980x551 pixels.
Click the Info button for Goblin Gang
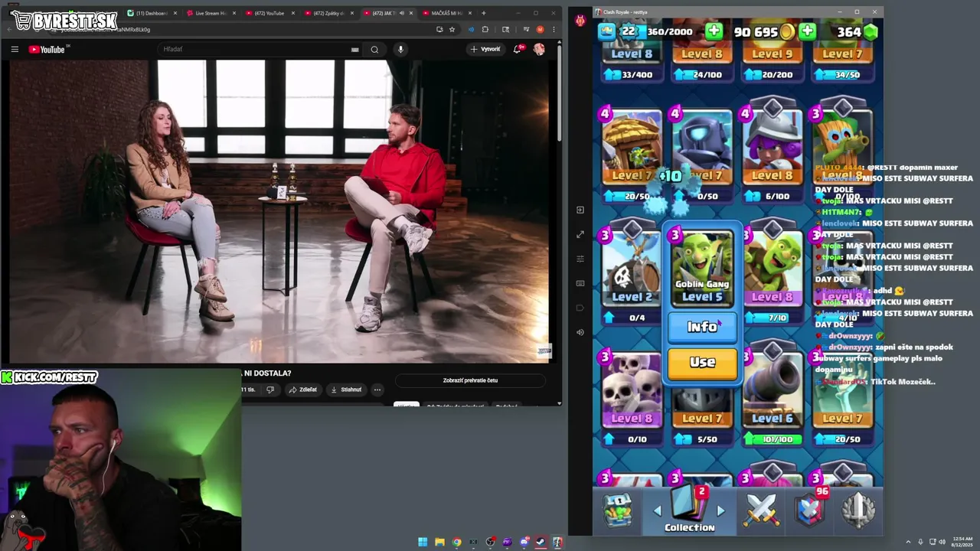click(x=702, y=327)
